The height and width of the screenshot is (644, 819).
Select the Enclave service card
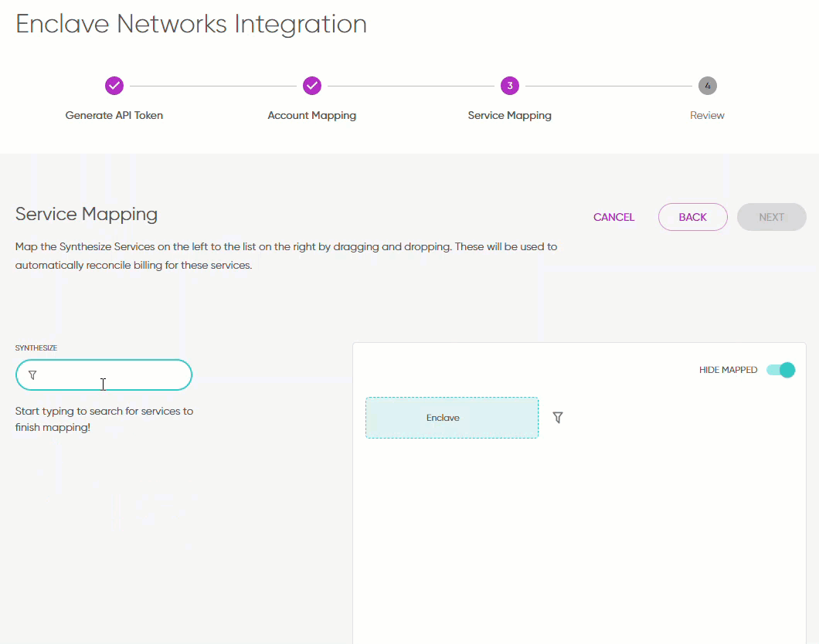(x=452, y=417)
